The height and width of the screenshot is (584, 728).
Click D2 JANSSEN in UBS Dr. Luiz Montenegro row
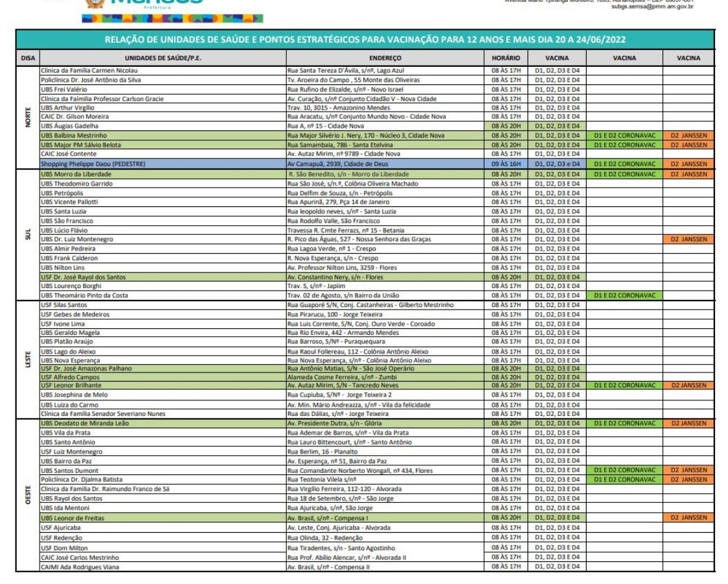[688, 239]
